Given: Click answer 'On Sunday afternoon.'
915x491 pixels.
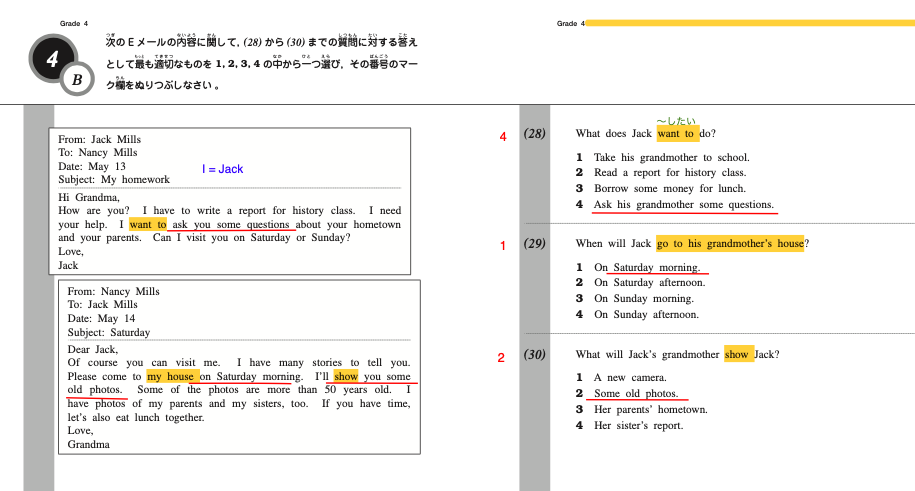Looking at the screenshot, I should 646,315.
